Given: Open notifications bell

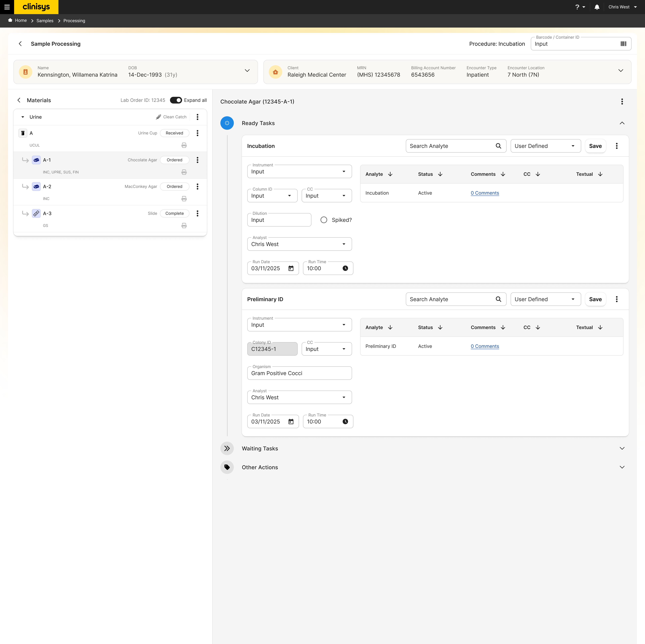Looking at the screenshot, I should (x=597, y=7).
